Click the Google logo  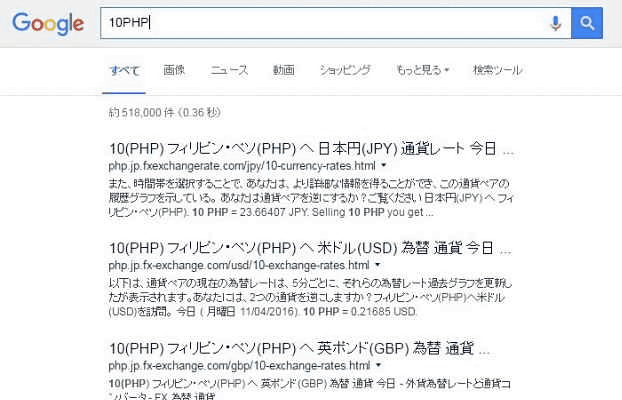pos(48,23)
